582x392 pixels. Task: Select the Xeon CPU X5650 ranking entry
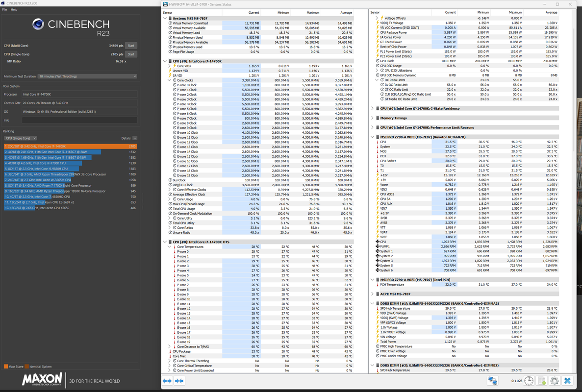(x=71, y=208)
